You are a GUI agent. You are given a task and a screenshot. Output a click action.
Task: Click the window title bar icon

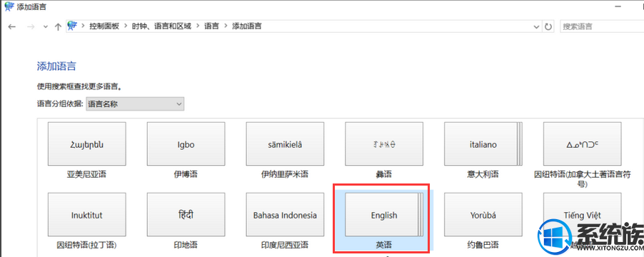coord(9,6)
